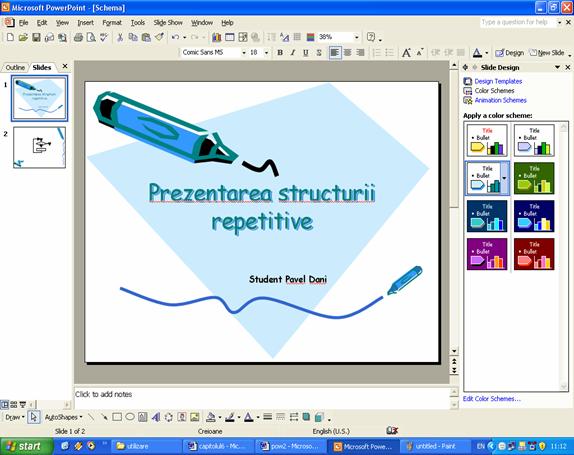Open the Comic Sans MS font dropdown

(244, 53)
